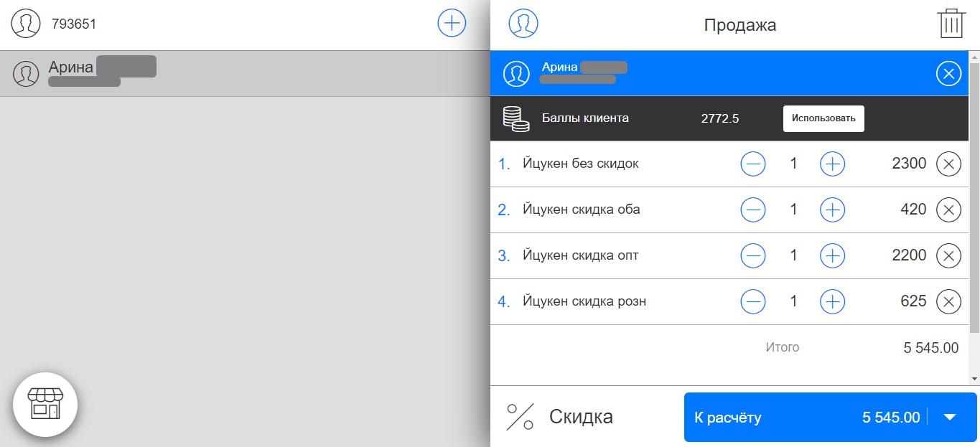Click the Скидка discount button
The height and width of the screenshot is (447, 980).
point(560,417)
